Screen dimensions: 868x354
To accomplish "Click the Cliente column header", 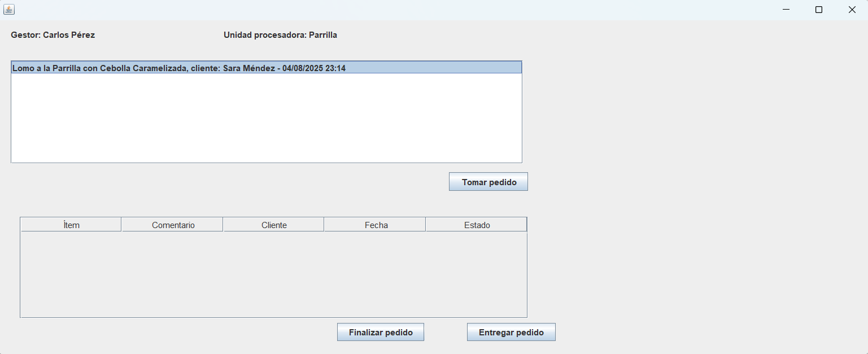I will point(274,225).
